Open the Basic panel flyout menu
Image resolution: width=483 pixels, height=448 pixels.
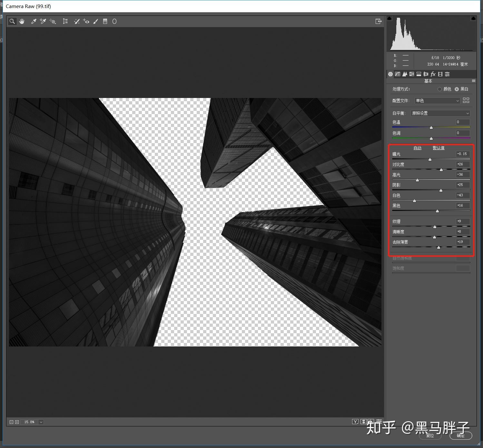pyautogui.click(x=474, y=81)
